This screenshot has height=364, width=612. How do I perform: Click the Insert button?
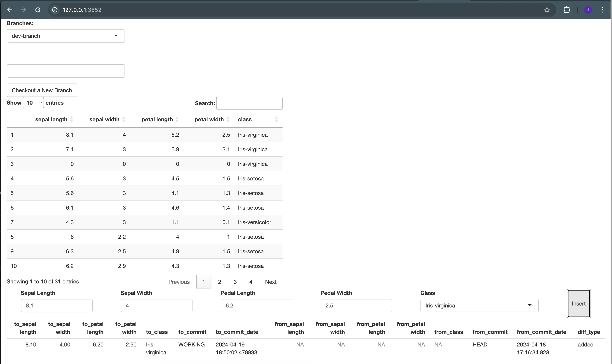[x=578, y=303]
